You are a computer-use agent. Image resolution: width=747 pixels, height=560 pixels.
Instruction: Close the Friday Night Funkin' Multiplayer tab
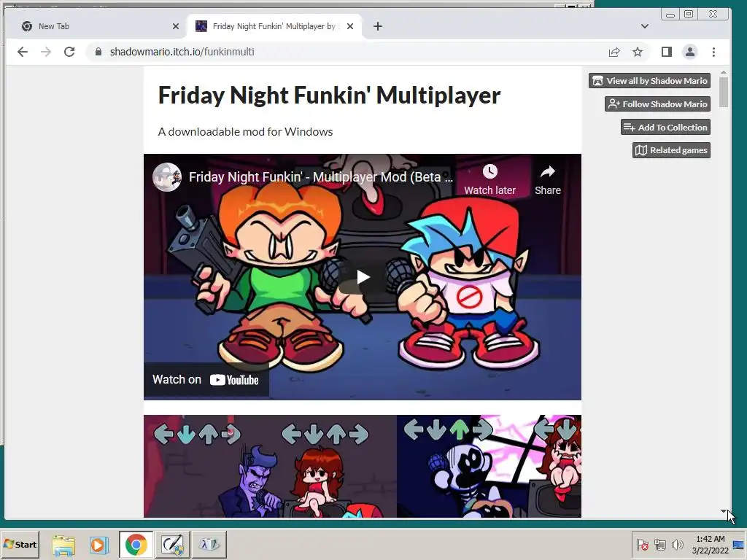click(x=350, y=26)
